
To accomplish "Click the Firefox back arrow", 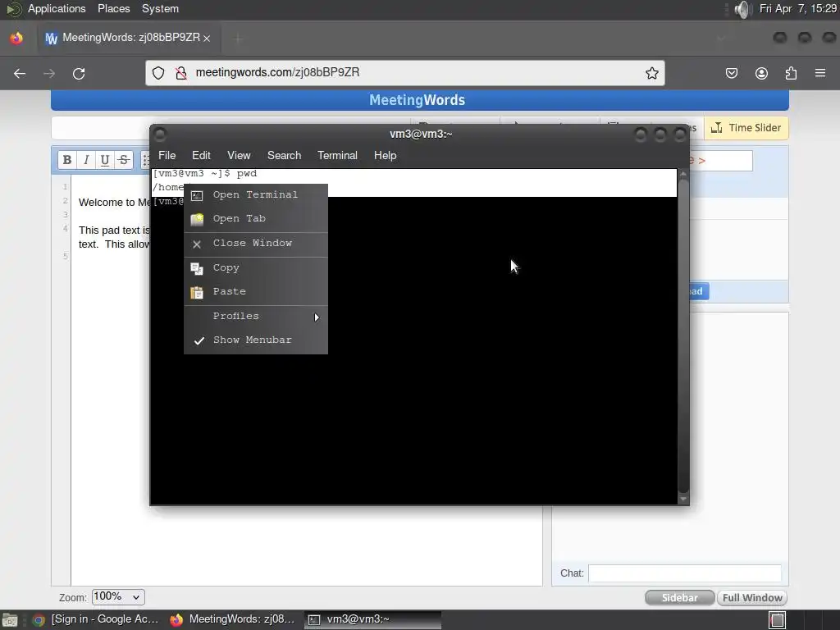I will click(x=20, y=73).
